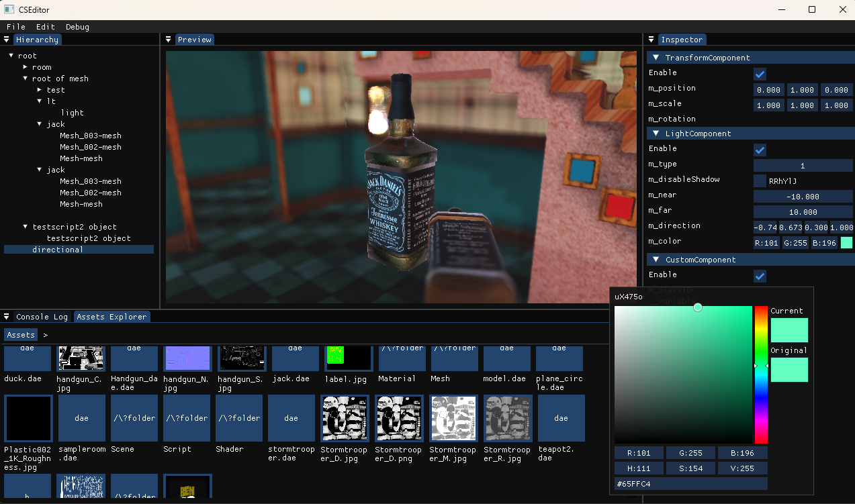Viewport: 855px width, 504px height.
Task: Select the jack.dae asset tile
Action: click(x=296, y=358)
